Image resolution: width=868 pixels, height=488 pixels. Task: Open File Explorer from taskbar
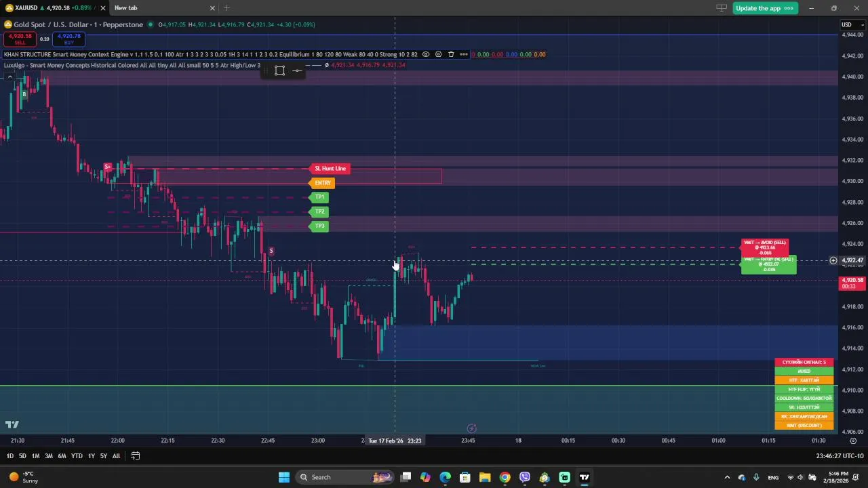(x=485, y=477)
